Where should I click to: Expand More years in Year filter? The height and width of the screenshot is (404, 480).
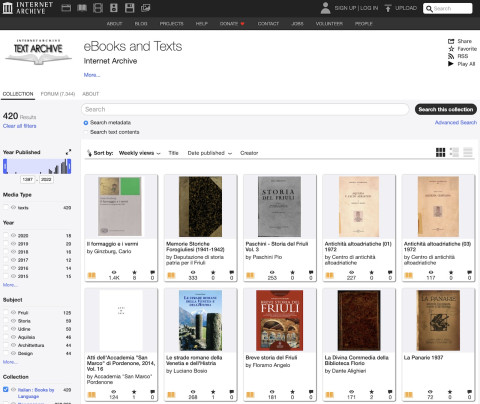(x=10, y=285)
